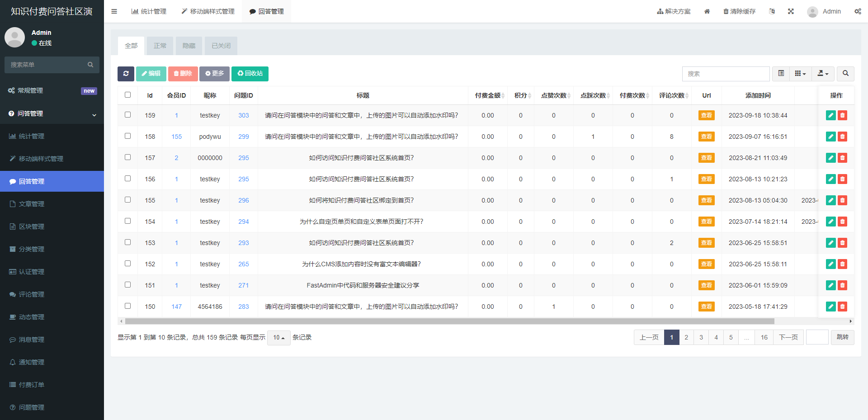Open the page size dropdown showing 10

coord(278,338)
